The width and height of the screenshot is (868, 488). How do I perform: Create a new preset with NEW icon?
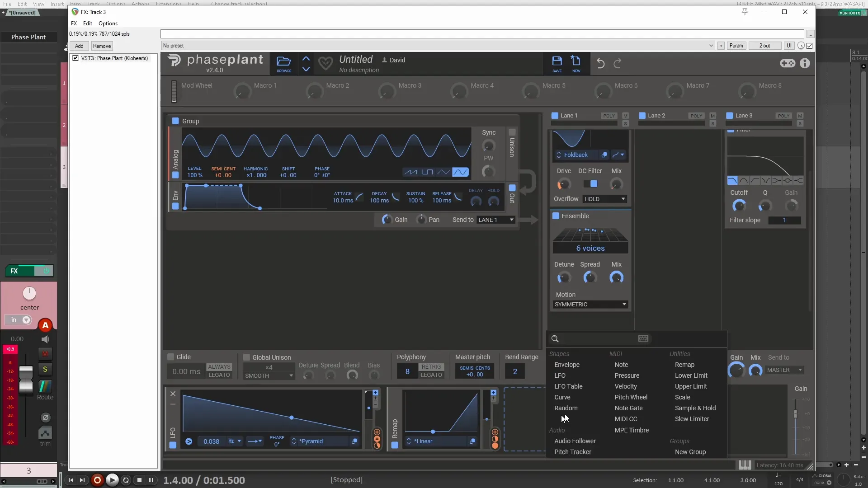576,64
